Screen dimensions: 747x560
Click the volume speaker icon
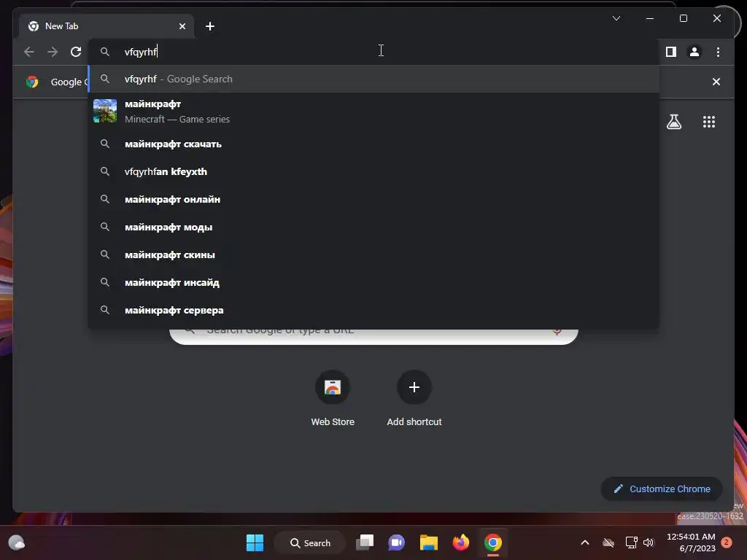pos(649,542)
